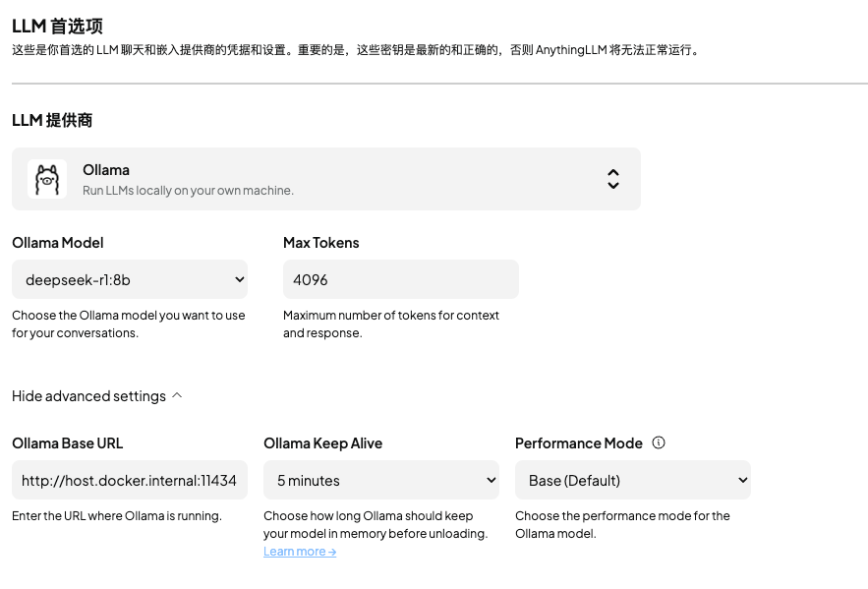Click the Ollama Base URL input field
This screenshot has width=868, height=589.
click(x=130, y=481)
